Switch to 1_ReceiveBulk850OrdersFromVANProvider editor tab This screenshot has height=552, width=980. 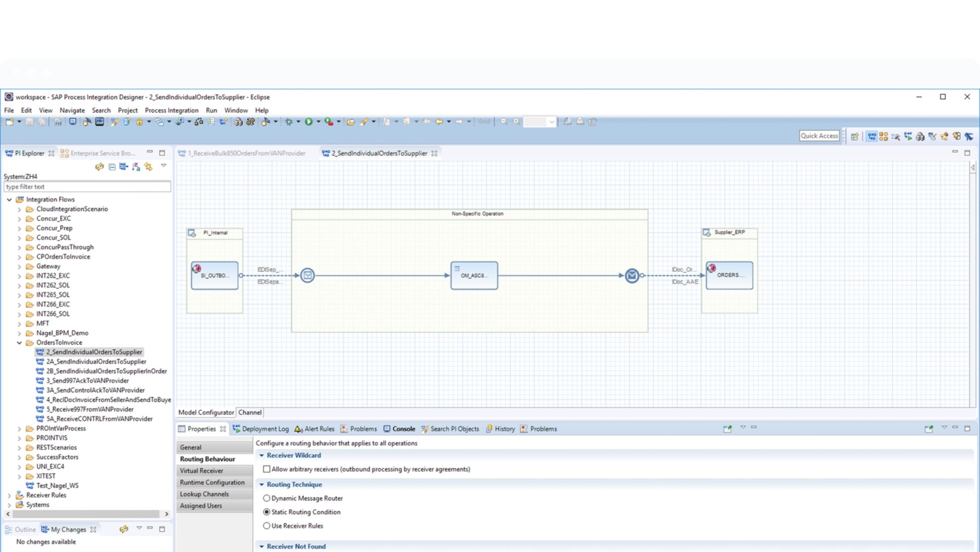246,154
